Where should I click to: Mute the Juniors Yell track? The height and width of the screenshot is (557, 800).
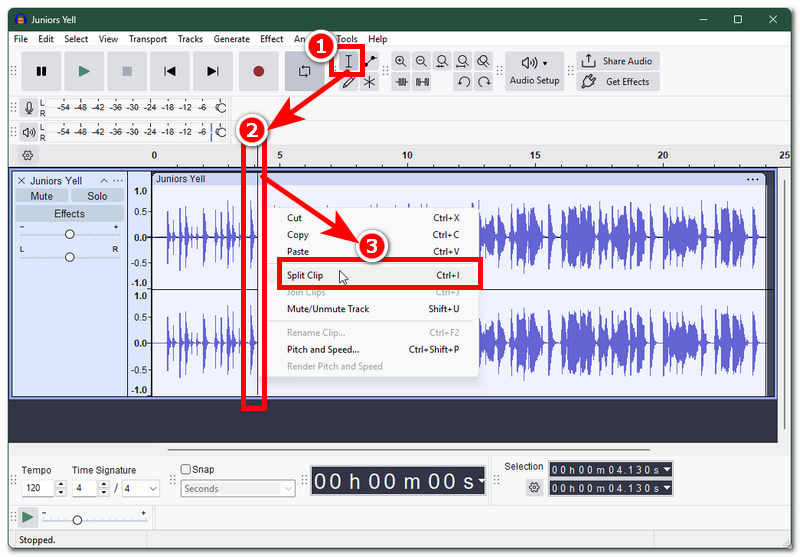pos(41,196)
